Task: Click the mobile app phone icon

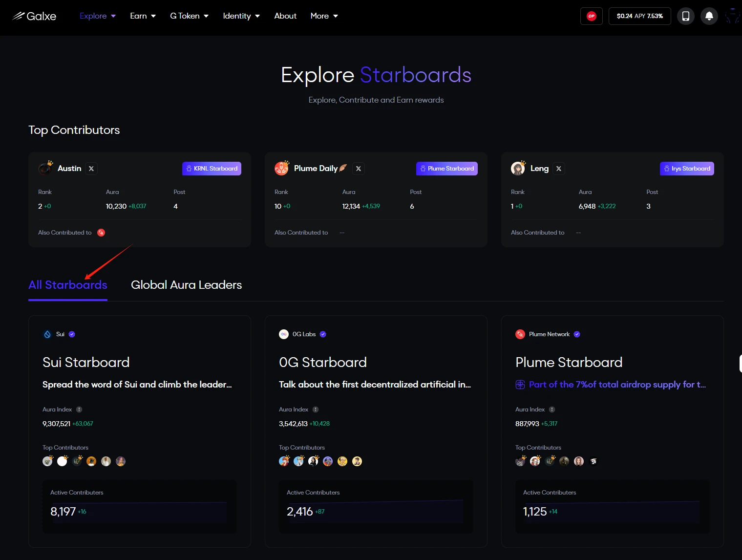Action: tap(685, 16)
